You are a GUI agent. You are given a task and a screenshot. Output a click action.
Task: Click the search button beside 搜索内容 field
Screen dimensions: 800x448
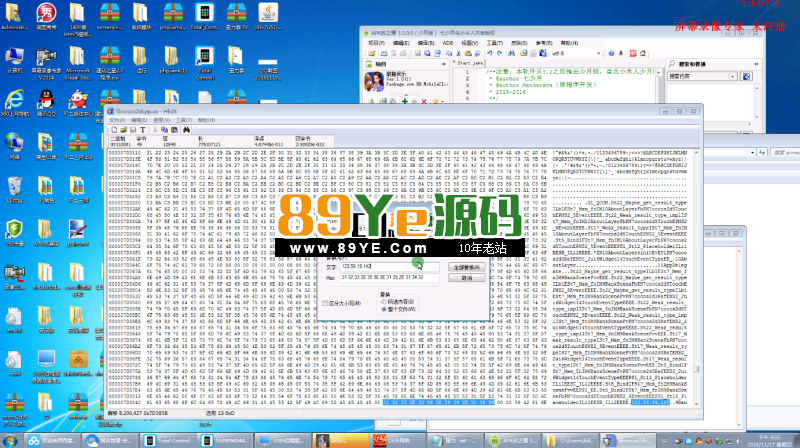[x=746, y=77]
